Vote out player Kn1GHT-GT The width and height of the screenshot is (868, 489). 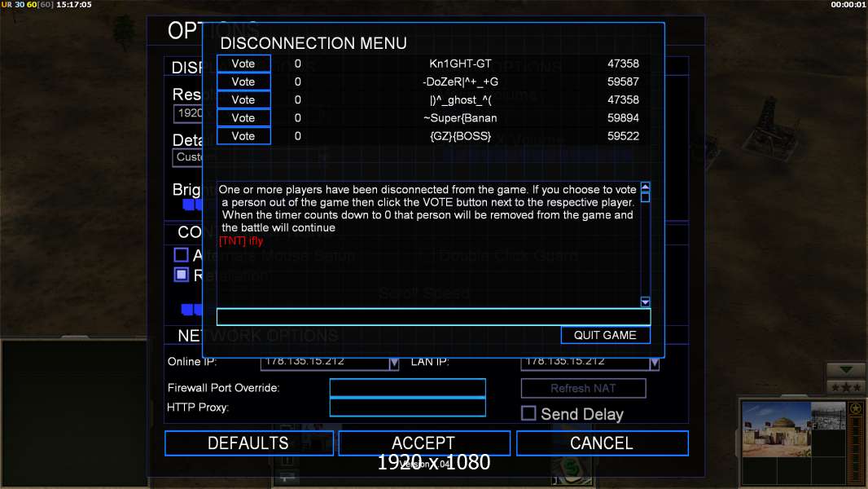(243, 64)
